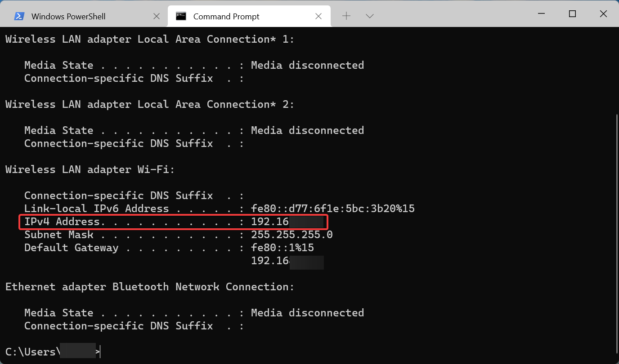Click the Ethernet adapter Bluetooth Network Connection heading

[x=149, y=287]
